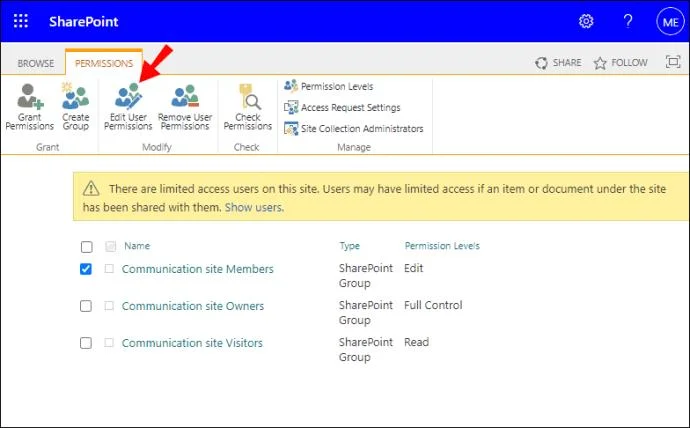Screen dimensions: 690x428
Task: Open Permission Levels in Manage group
Action: 337,86
